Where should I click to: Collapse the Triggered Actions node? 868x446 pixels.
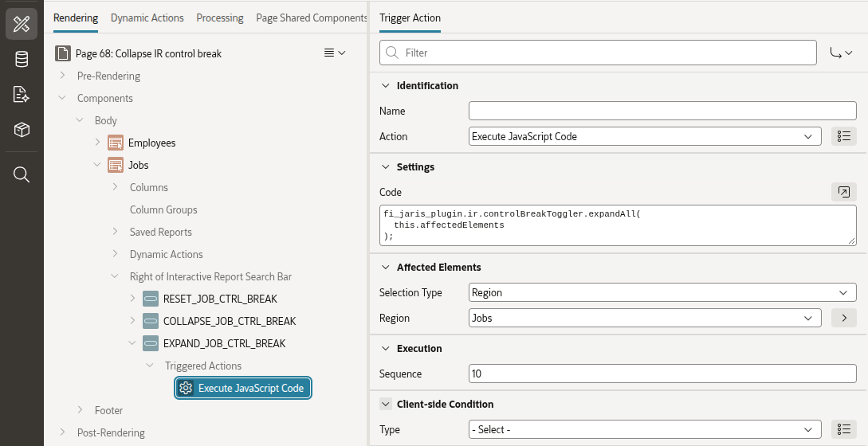[150, 366]
